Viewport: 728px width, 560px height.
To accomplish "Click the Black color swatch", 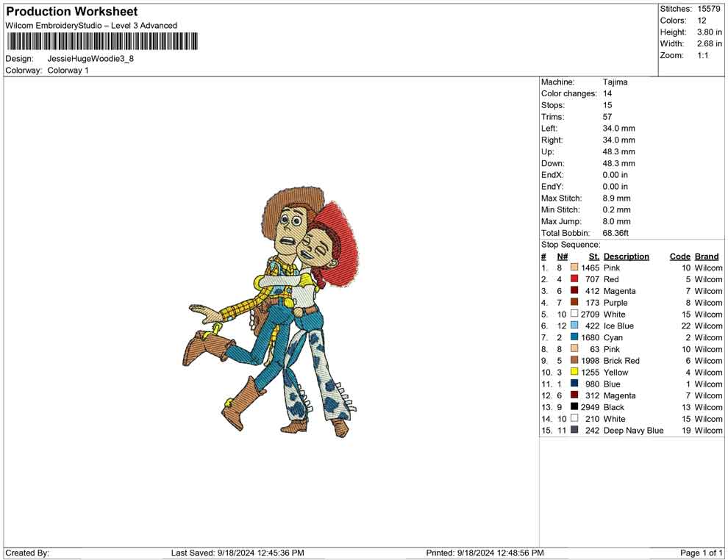I will coord(574,406).
